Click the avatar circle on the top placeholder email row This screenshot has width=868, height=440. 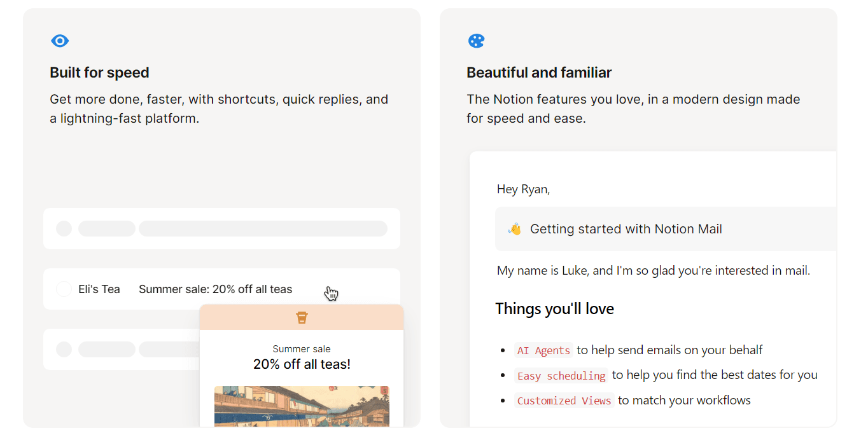(64, 228)
